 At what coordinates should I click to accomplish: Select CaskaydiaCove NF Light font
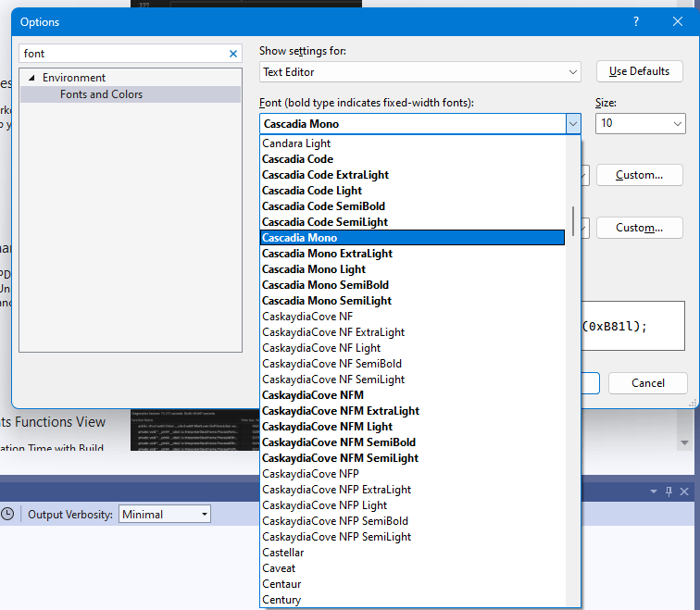[412, 348]
